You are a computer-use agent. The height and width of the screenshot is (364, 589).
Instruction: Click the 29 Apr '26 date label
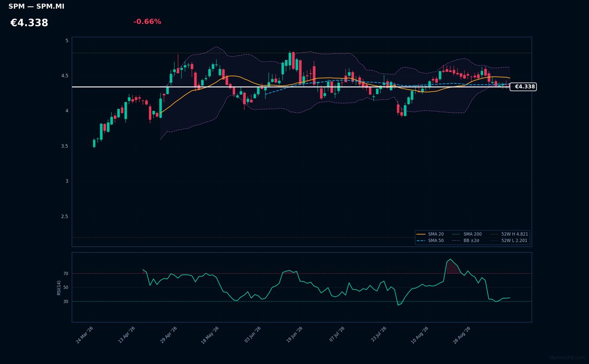[168, 335]
